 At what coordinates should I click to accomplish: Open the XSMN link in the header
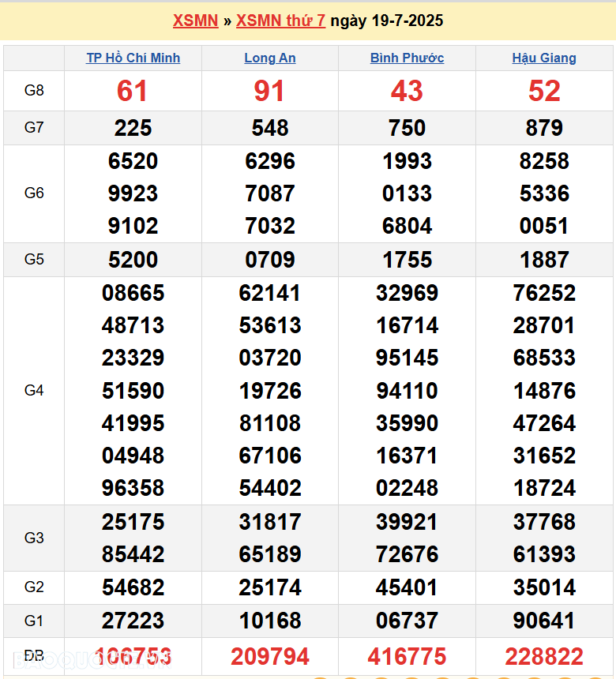(195, 21)
